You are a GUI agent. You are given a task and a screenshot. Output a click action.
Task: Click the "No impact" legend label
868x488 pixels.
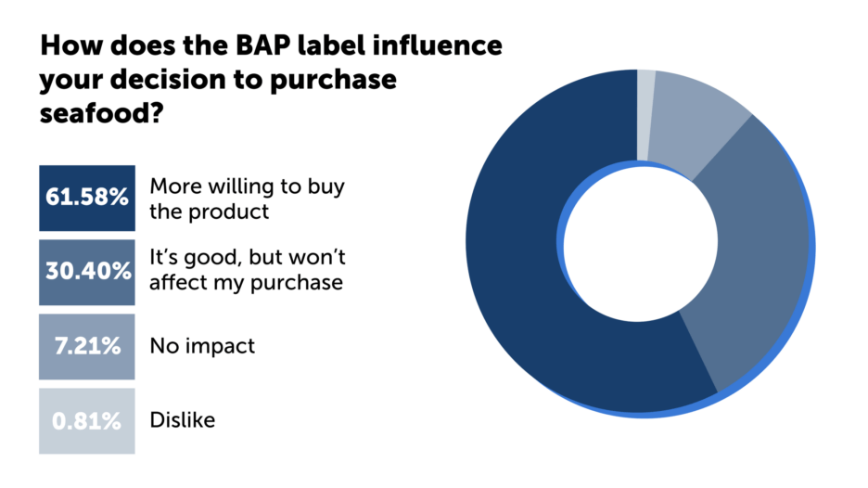point(202,346)
